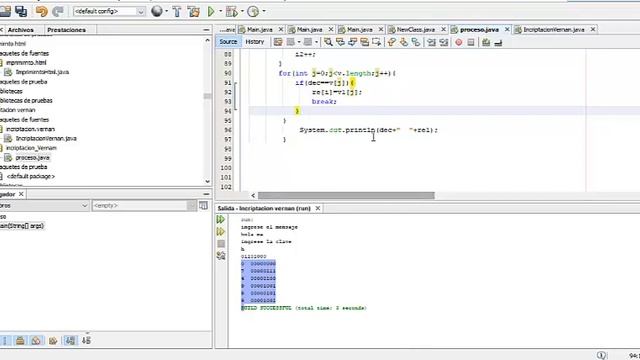
Task: Open the second small dropdown arrow before the Find Selection icon
Action: (316, 42)
